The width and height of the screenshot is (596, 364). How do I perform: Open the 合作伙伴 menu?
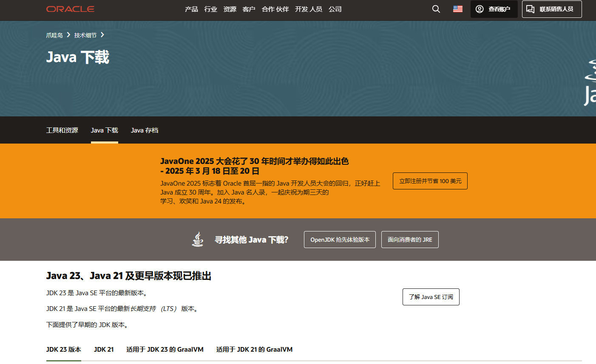point(275,9)
